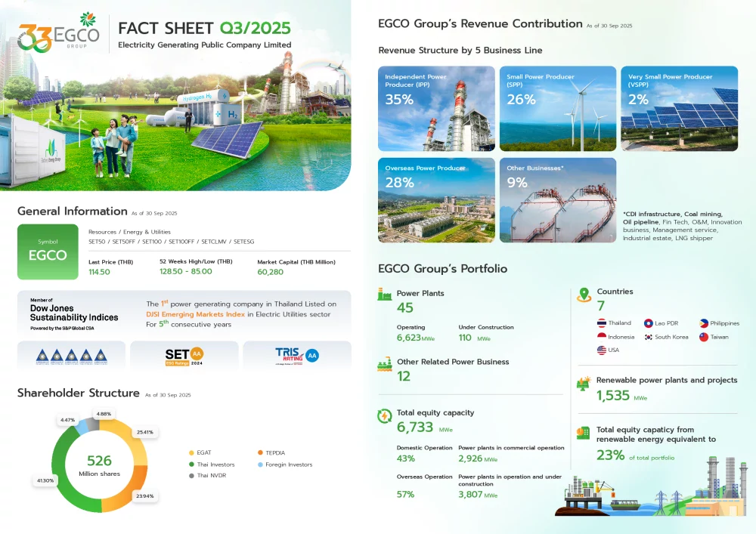The height and width of the screenshot is (534, 756).
Task: Click the Countries location pin icon
Action: pyautogui.click(x=584, y=294)
